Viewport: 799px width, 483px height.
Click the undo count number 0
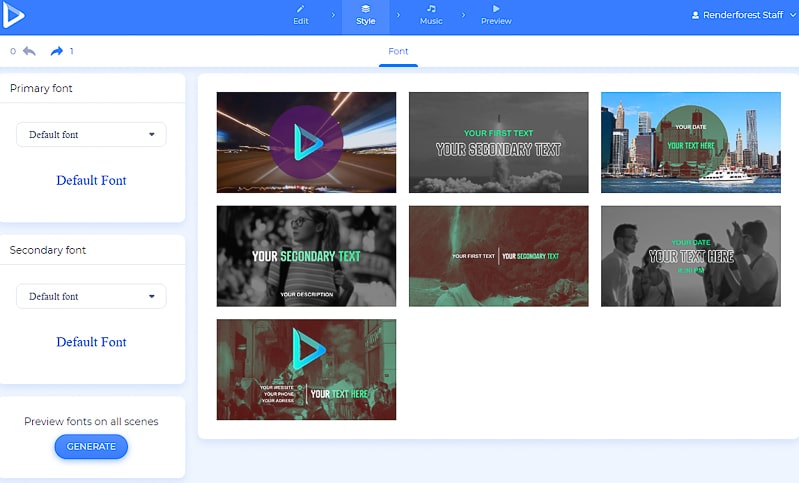[x=13, y=51]
